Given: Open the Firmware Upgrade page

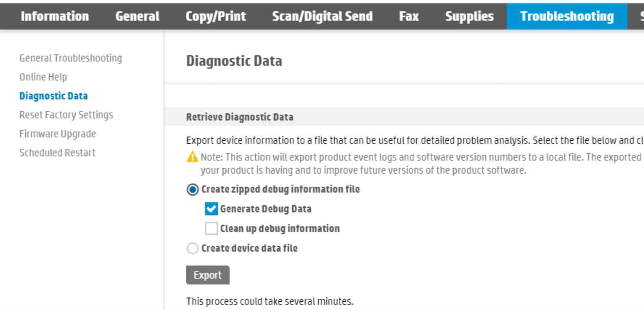Looking at the screenshot, I should point(58,133).
